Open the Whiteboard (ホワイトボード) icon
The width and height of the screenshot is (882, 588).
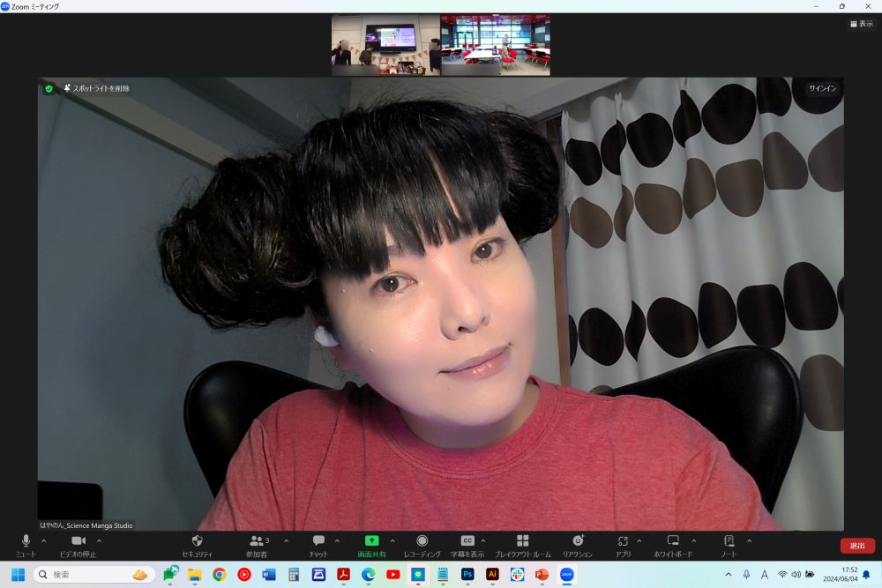coord(673,541)
